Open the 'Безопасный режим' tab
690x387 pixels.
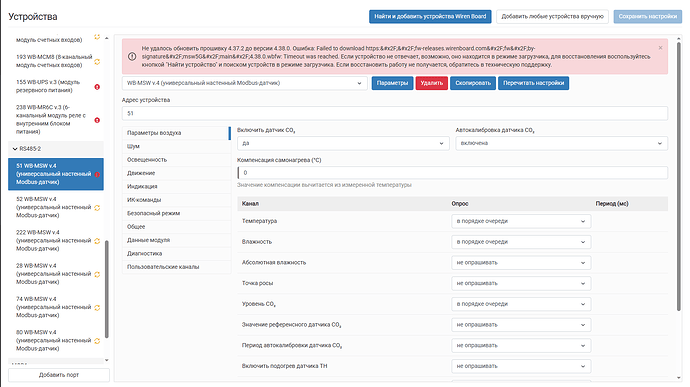(x=176, y=213)
